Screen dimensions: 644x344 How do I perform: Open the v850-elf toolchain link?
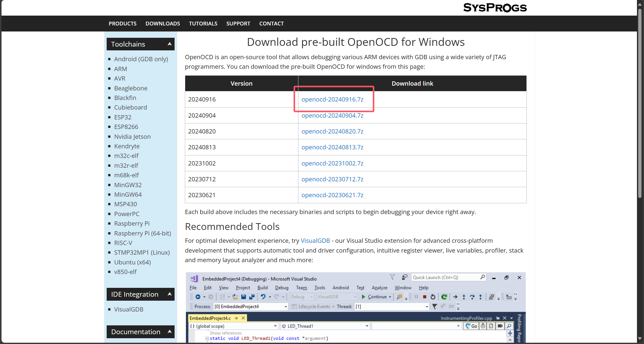coord(125,272)
